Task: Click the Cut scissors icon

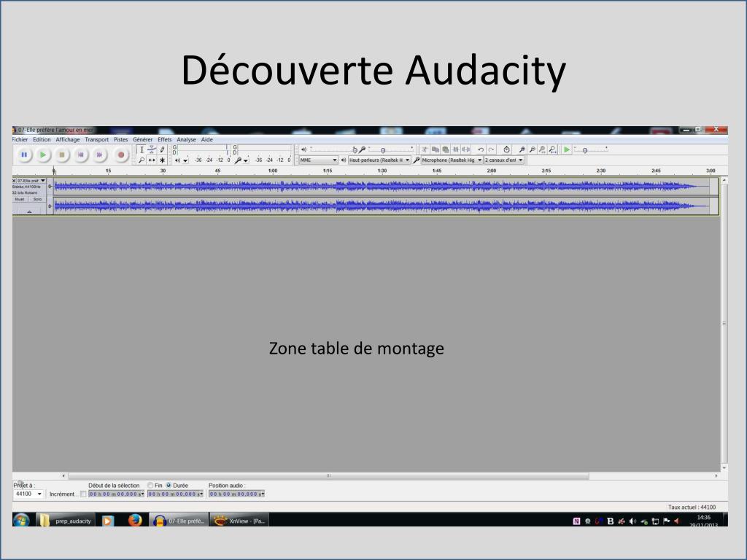Action: 425,149
